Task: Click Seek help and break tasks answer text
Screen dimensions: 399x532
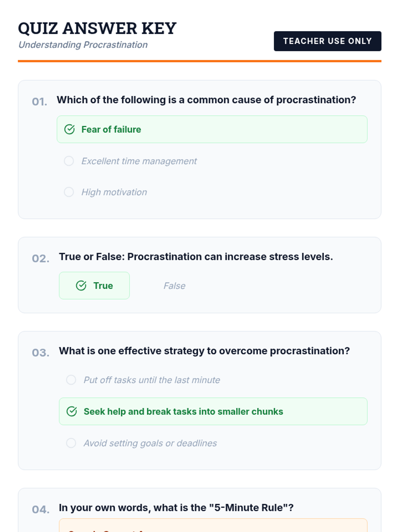Action: point(183,411)
